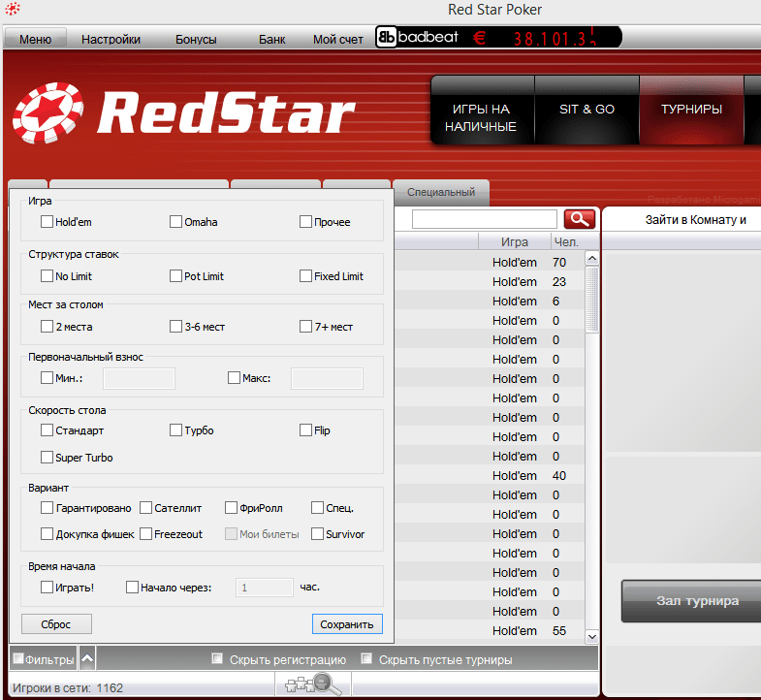Select the 7+ мест seats option
The width and height of the screenshot is (761, 700).
(305, 326)
